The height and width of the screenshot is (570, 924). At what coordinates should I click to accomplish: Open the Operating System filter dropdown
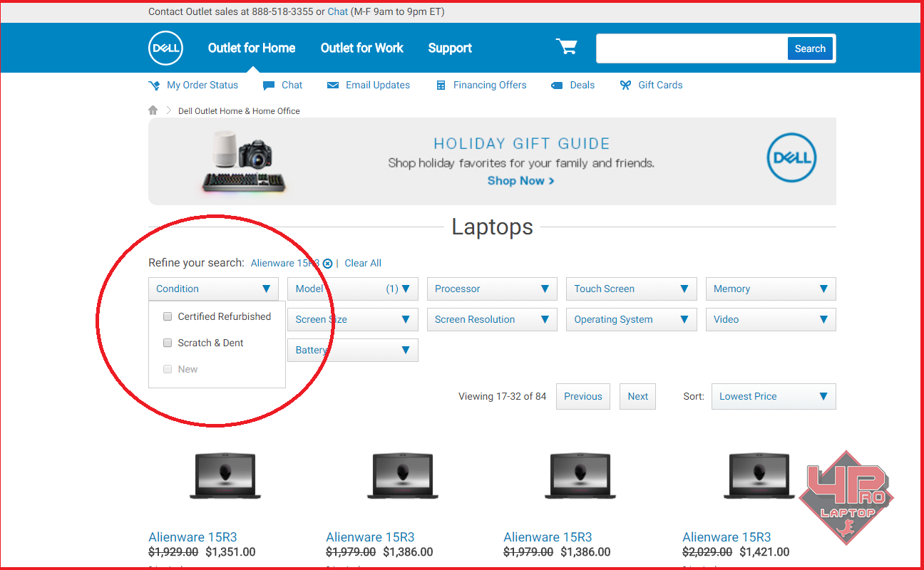coord(631,319)
